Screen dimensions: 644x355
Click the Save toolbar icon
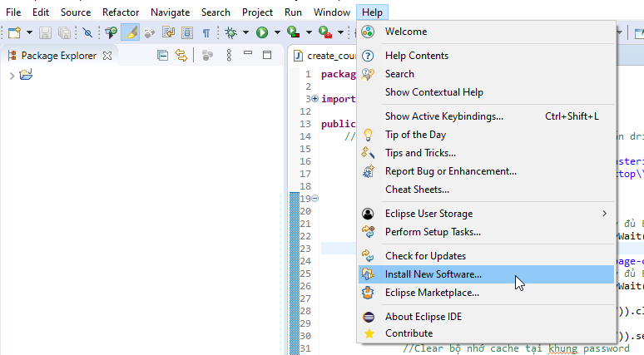[45, 32]
